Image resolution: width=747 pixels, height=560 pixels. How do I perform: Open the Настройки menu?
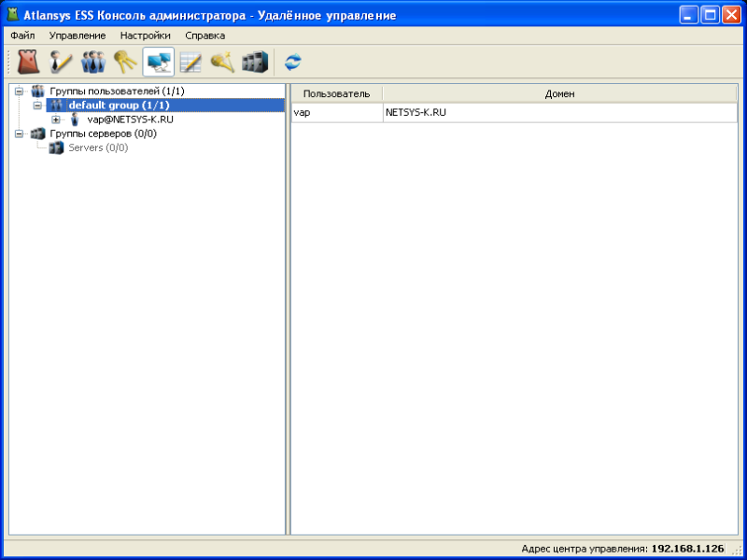tap(146, 35)
